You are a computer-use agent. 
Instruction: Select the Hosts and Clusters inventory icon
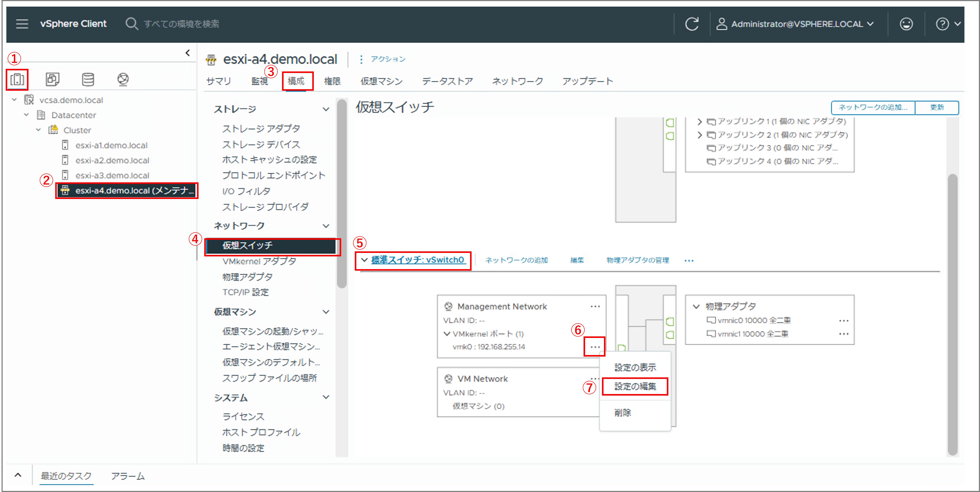coord(17,79)
